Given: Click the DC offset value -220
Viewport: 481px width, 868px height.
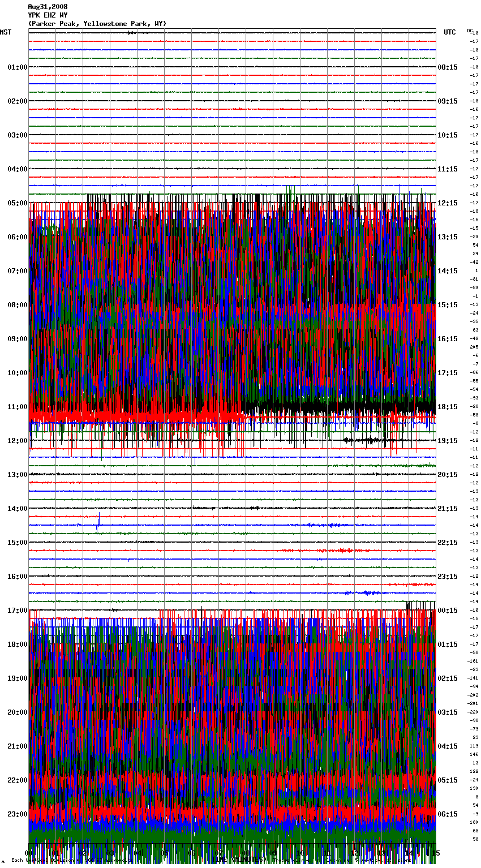Looking at the screenshot, I should point(473,712).
